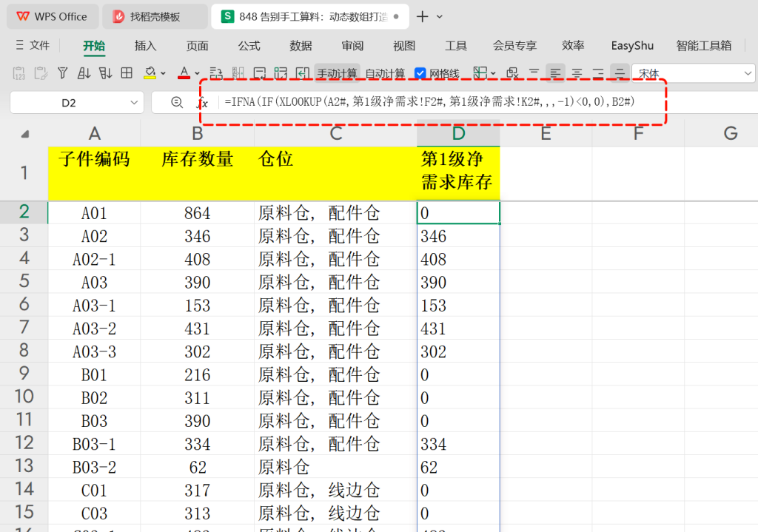Sort descending with the Z-A icon
Image resolution: width=758 pixels, height=532 pixels.
105,73
